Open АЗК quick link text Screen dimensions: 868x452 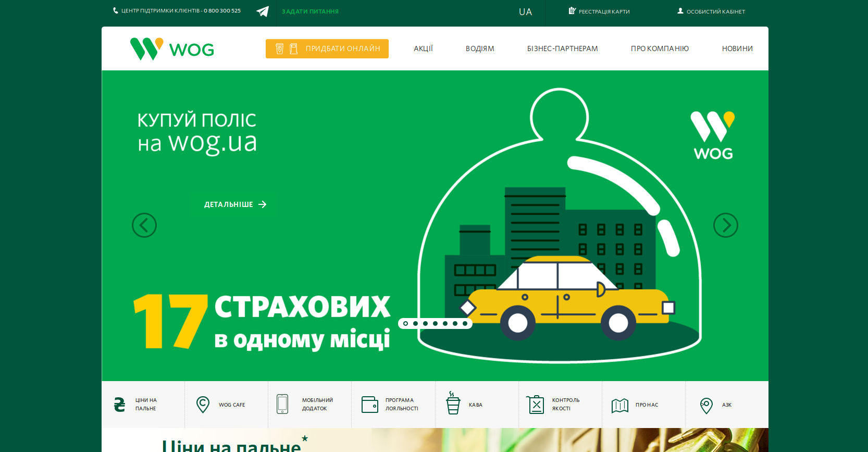[x=727, y=405]
